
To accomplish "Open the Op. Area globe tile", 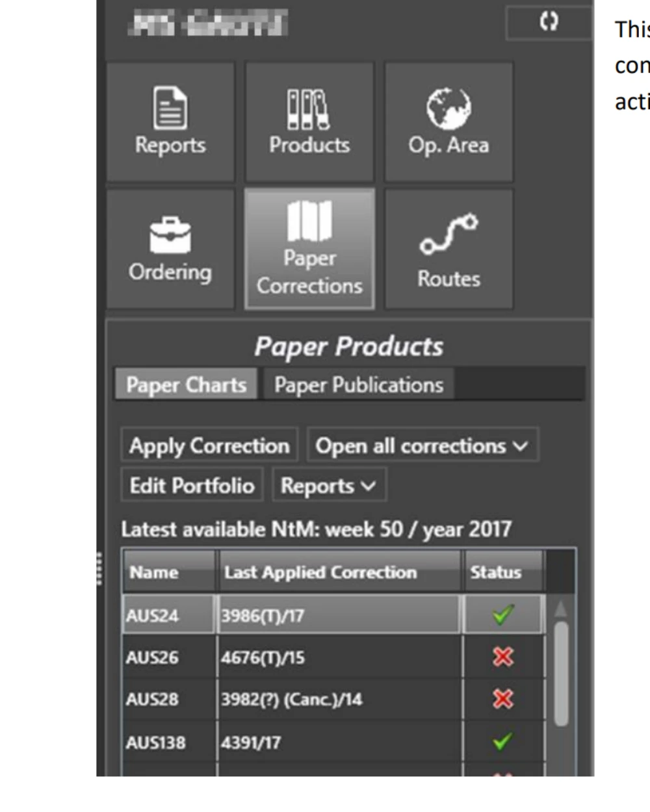I will click(448, 122).
